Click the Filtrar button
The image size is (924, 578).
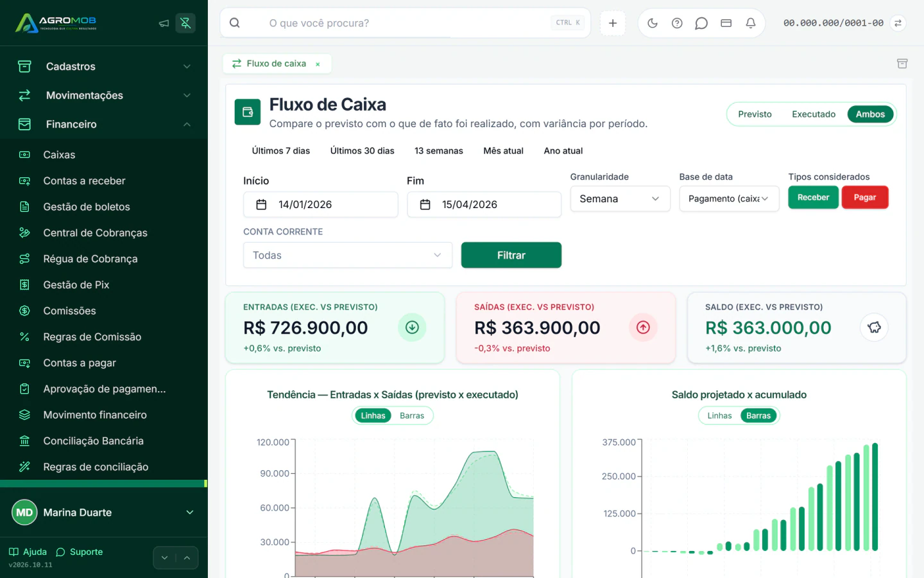(511, 256)
